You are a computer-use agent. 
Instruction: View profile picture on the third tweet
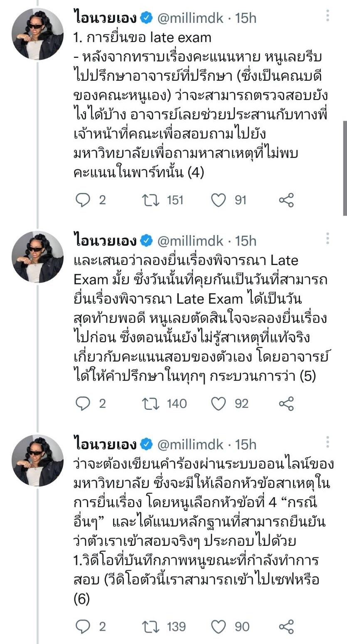tap(37, 461)
